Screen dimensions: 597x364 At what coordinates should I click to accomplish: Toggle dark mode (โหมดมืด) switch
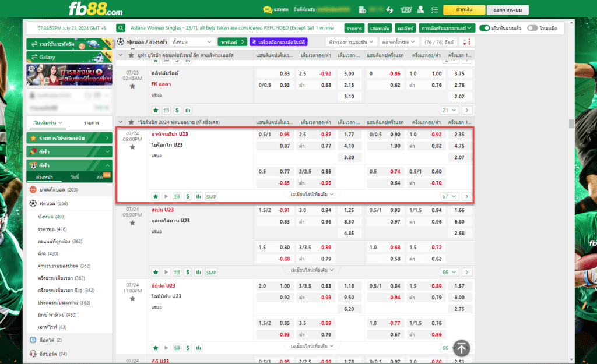click(532, 28)
